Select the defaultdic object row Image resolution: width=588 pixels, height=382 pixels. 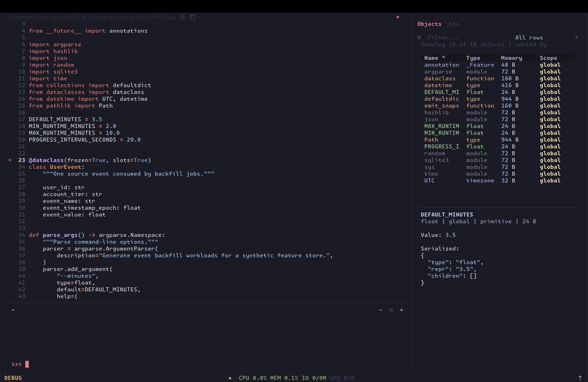499,99
